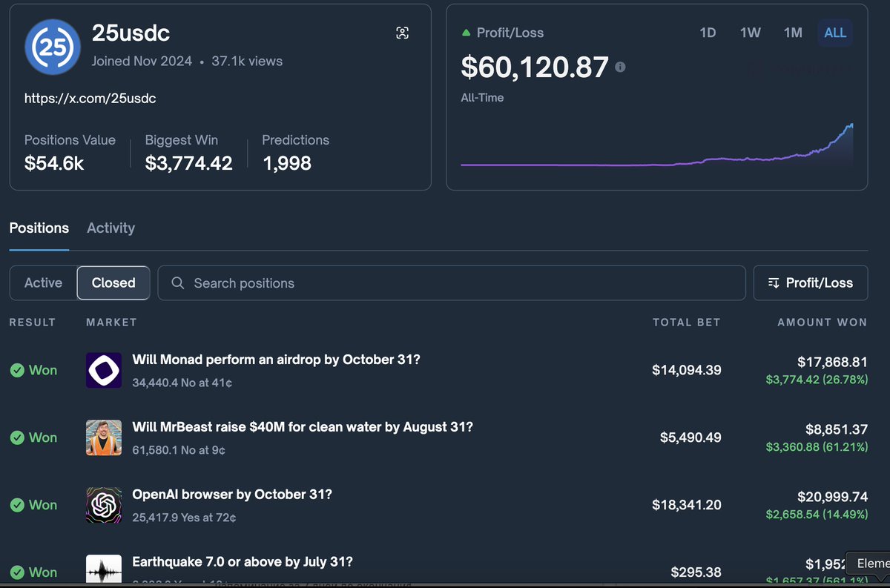This screenshot has width=890, height=588.
Task: Click the OpenAI market logo thumbnail
Action: point(104,505)
